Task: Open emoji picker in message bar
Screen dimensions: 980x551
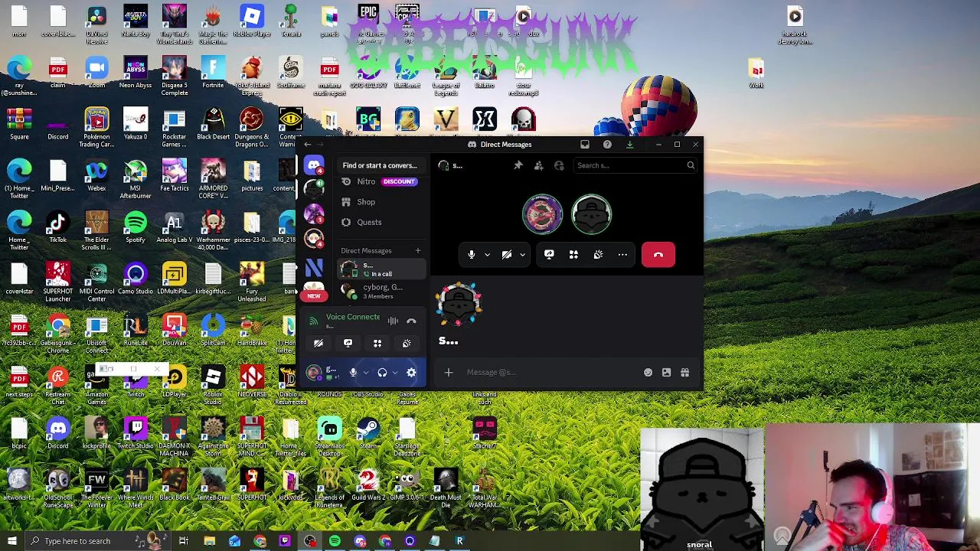Action: [648, 373]
